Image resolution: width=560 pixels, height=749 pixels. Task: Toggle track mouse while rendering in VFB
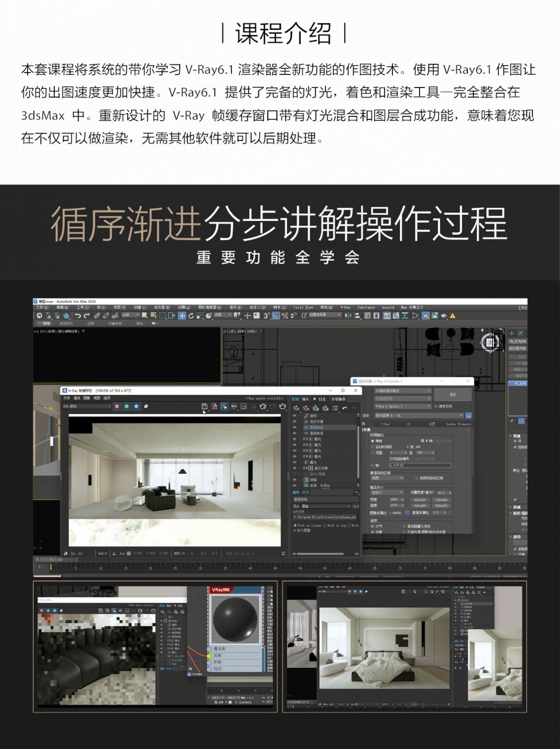pos(224,406)
